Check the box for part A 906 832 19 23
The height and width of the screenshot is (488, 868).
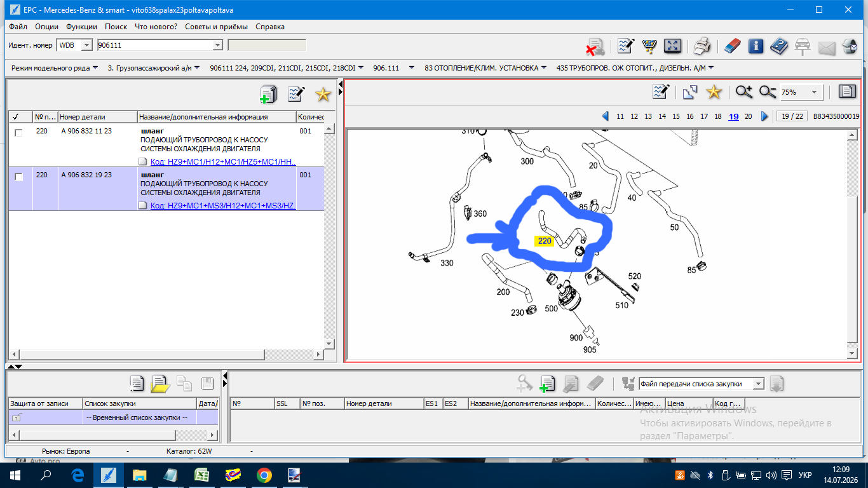tap(18, 177)
